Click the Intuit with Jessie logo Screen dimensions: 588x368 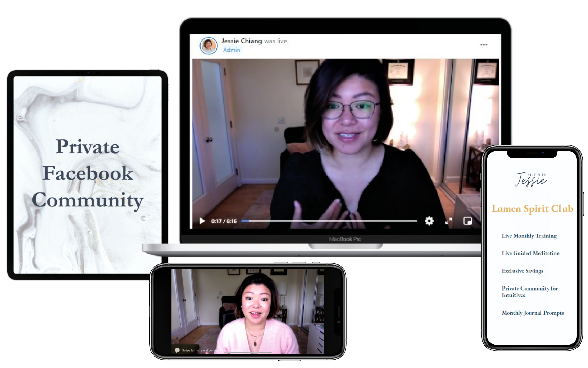click(531, 179)
